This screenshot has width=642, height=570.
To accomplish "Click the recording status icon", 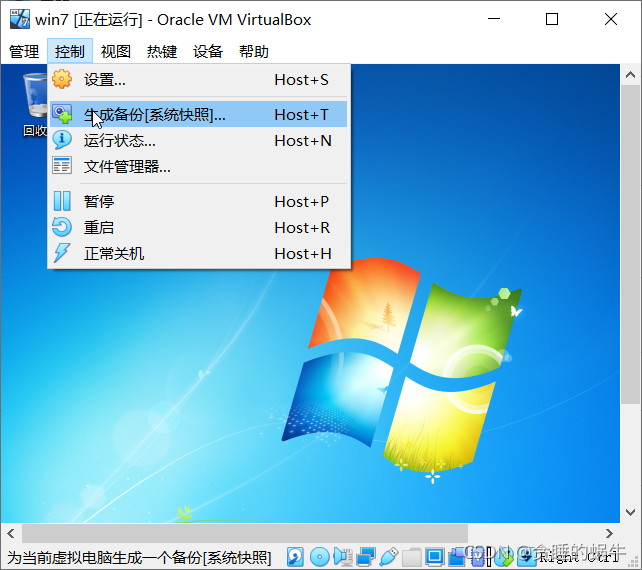I will tap(457, 556).
